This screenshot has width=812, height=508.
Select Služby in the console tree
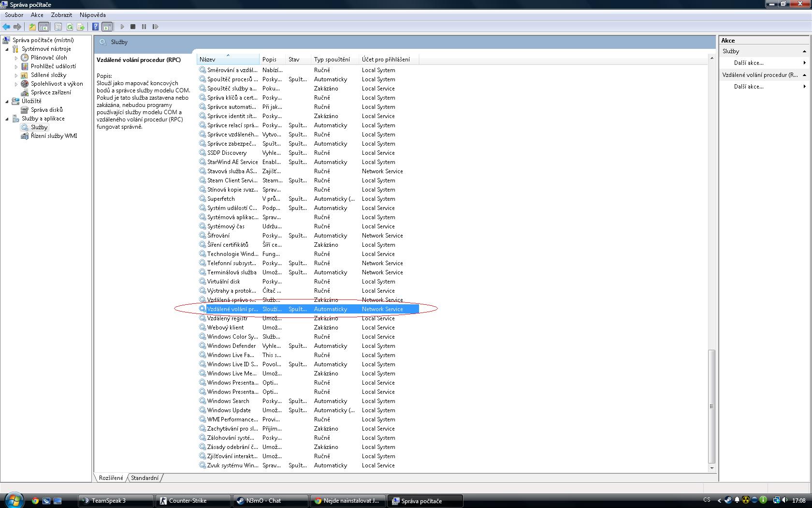point(39,127)
